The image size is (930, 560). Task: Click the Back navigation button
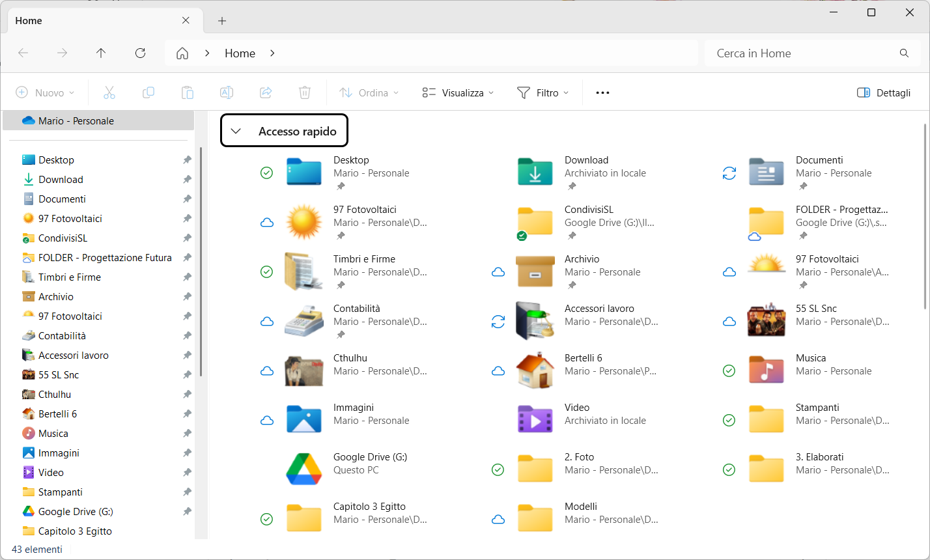pyautogui.click(x=23, y=53)
